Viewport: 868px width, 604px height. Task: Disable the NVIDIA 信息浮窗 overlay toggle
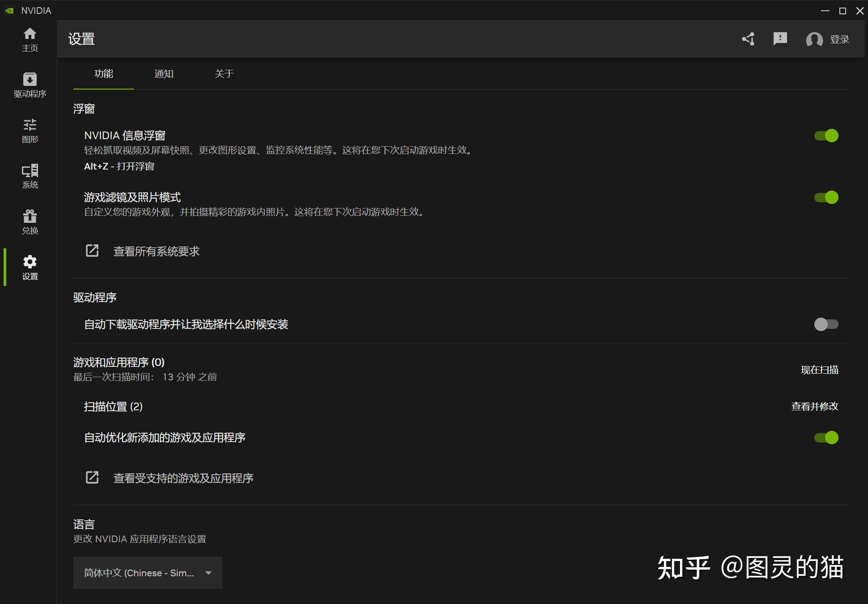[x=826, y=136]
